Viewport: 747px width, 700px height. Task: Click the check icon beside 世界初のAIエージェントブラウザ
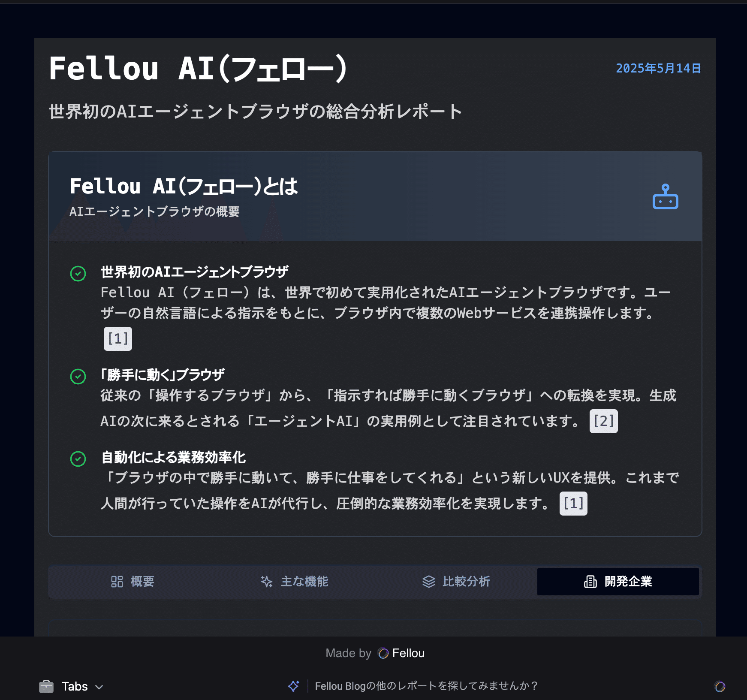tap(78, 273)
